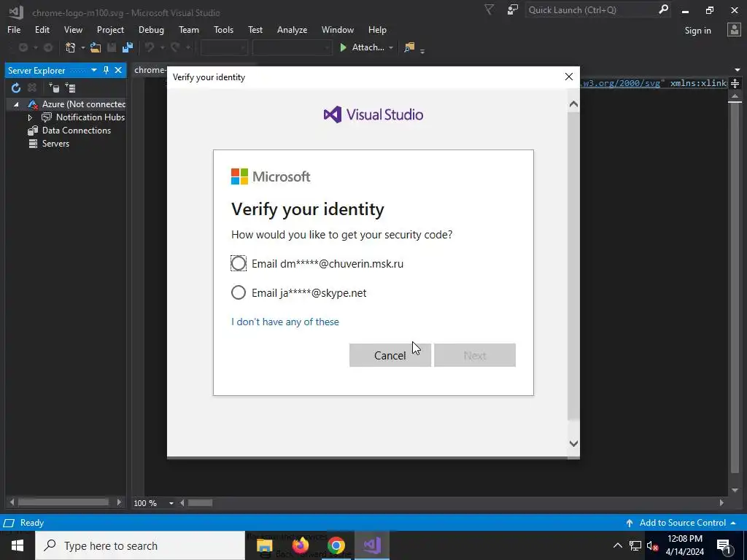This screenshot has height=560, width=747.
Task: Open Firefox from the taskbar
Action: pos(300,545)
